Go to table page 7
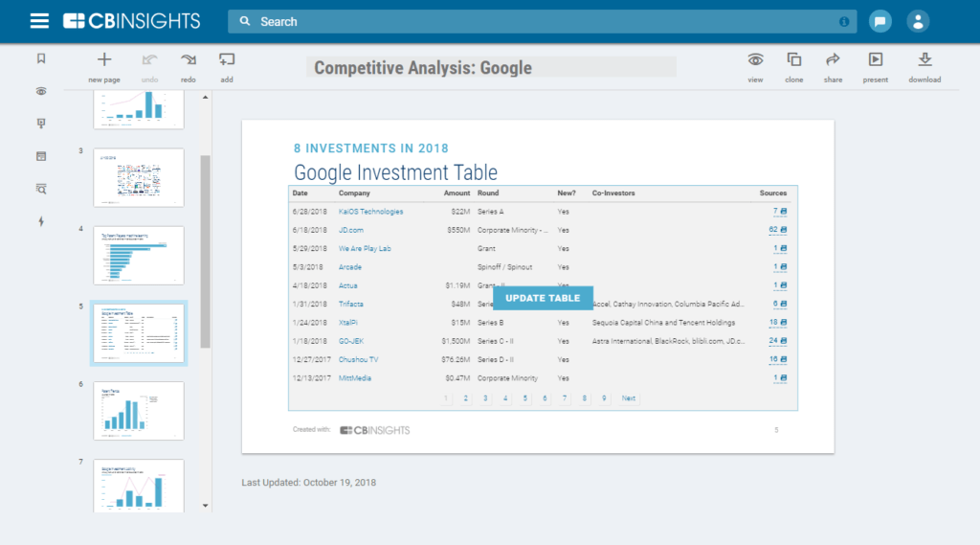The width and height of the screenshot is (980, 545). click(565, 398)
